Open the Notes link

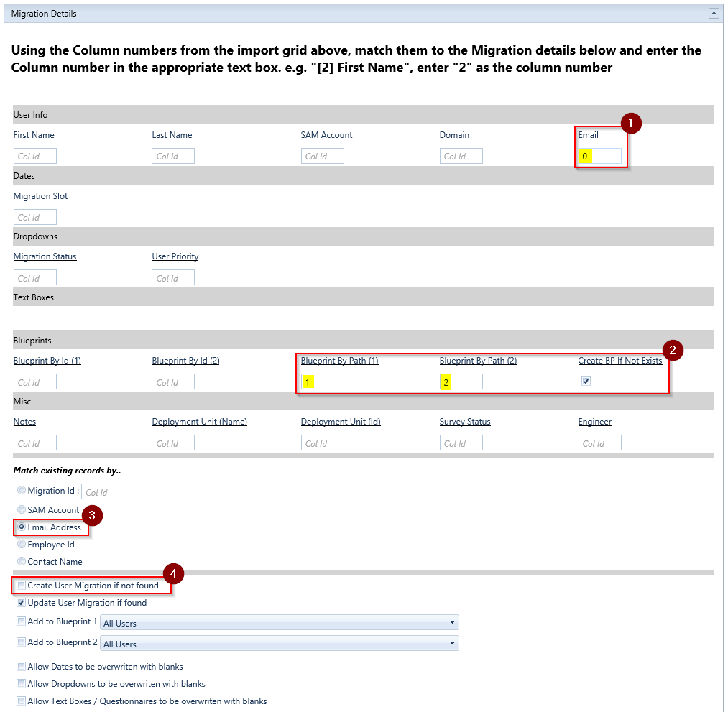click(24, 422)
